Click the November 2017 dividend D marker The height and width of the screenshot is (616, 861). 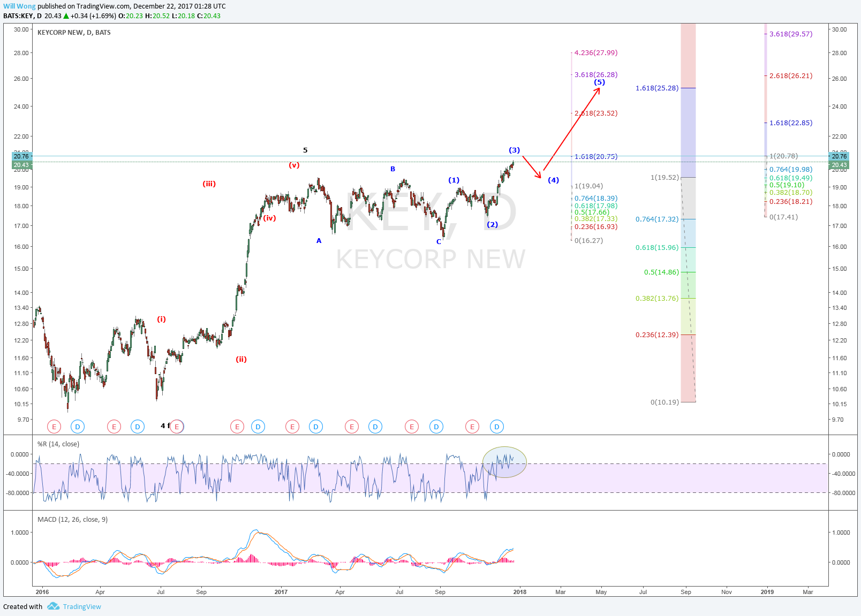497,427
